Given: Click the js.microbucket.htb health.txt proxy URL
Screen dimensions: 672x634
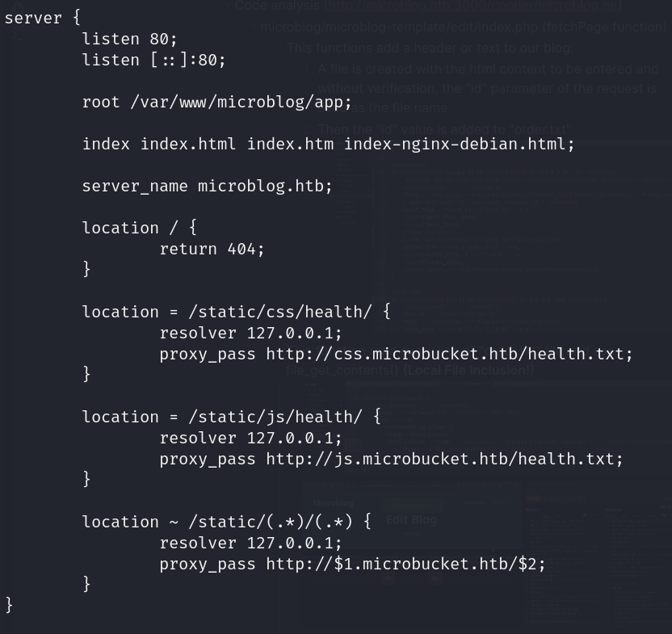Looking at the screenshot, I should point(444,459).
